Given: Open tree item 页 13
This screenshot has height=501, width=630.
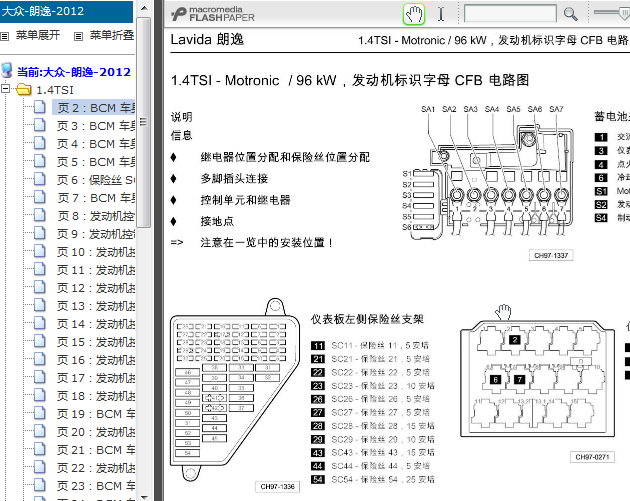Looking at the screenshot, I should coord(96,306).
